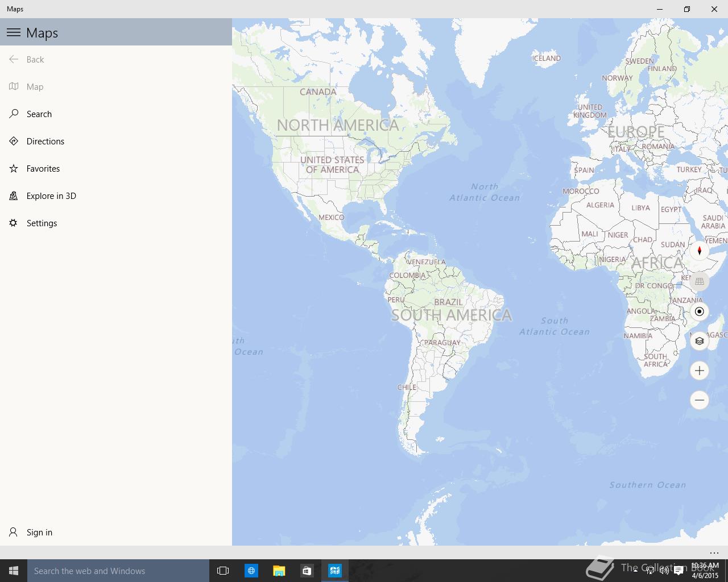This screenshot has height=582, width=728.
Task: Click the Settings gear icon
Action: [x=14, y=223]
